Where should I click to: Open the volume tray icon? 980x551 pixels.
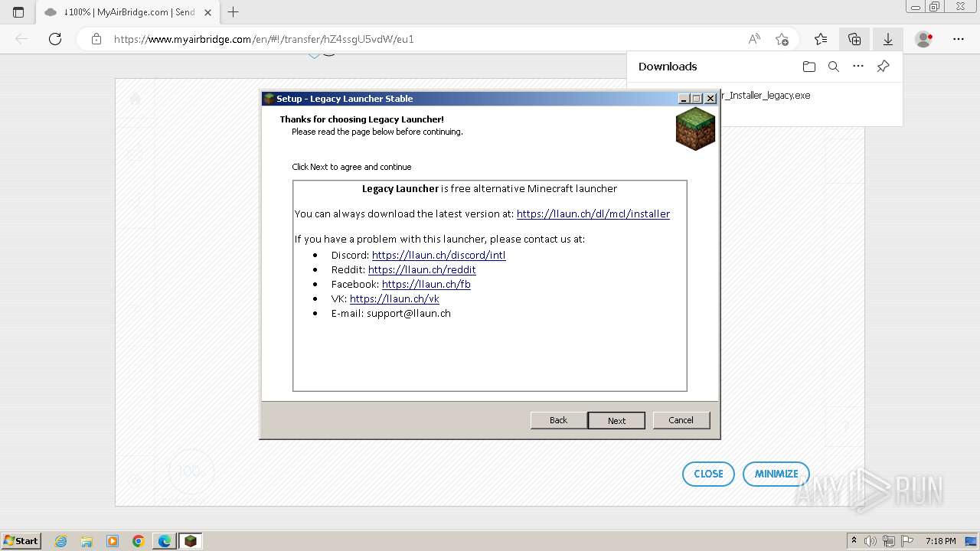click(871, 540)
